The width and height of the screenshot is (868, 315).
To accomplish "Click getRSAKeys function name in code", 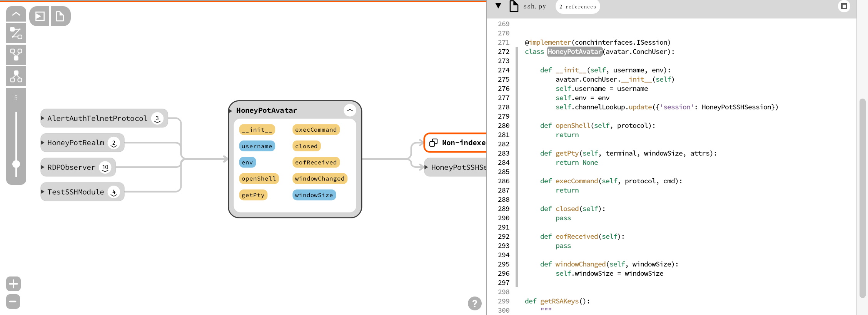I will click(x=559, y=301).
